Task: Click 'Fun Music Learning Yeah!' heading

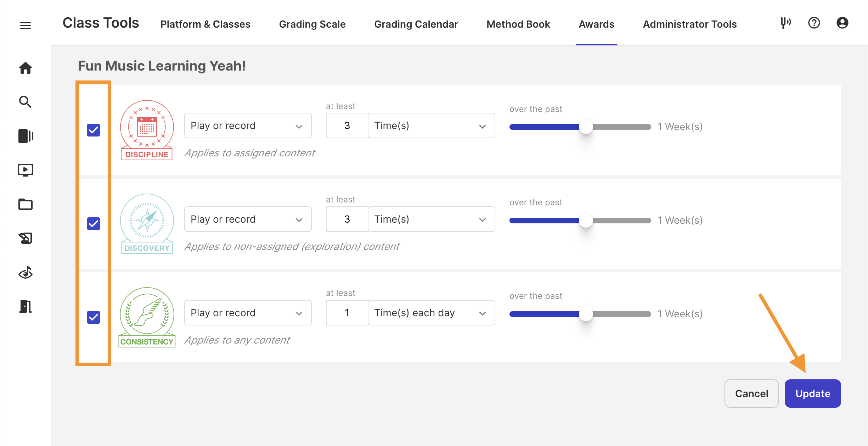Action: tap(162, 66)
